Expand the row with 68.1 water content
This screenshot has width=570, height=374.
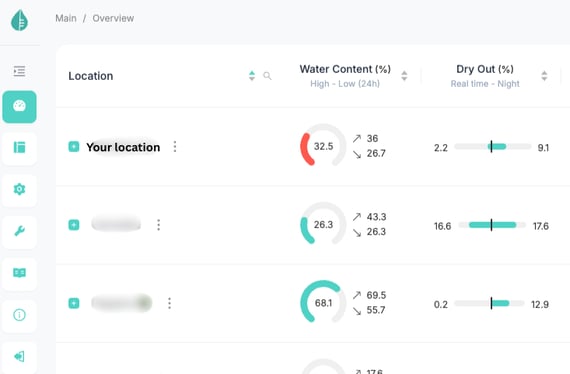[x=74, y=303]
